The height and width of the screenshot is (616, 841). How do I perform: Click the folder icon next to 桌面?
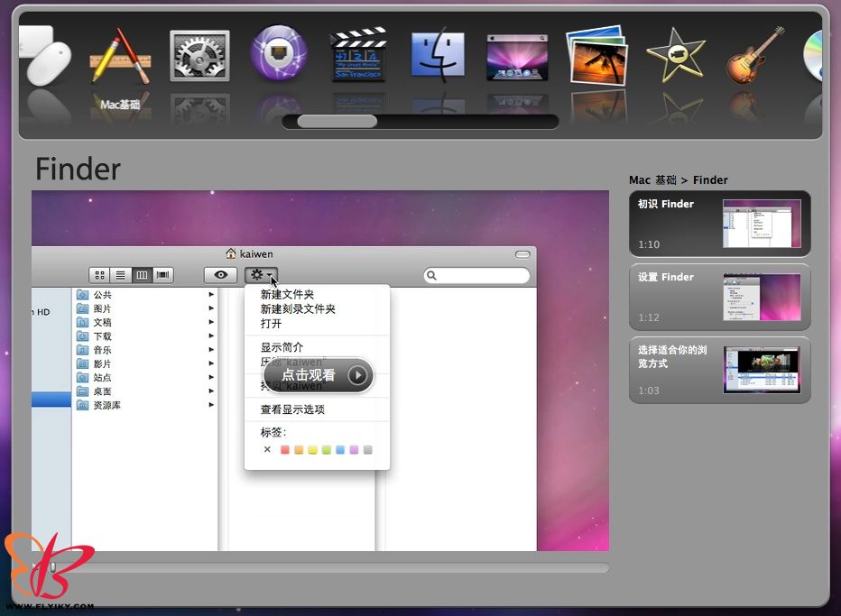pyautogui.click(x=83, y=391)
